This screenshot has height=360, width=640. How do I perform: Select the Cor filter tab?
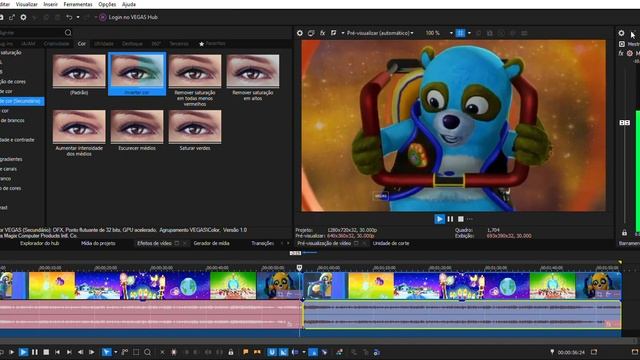coord(82,43)
